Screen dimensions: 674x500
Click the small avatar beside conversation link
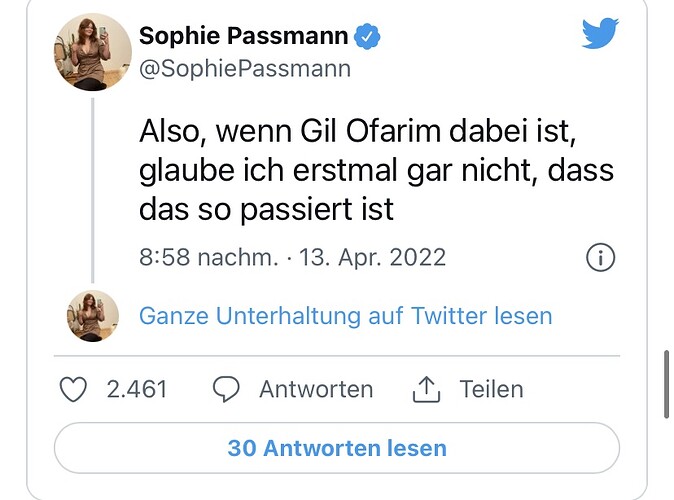[x=92, y=316]
